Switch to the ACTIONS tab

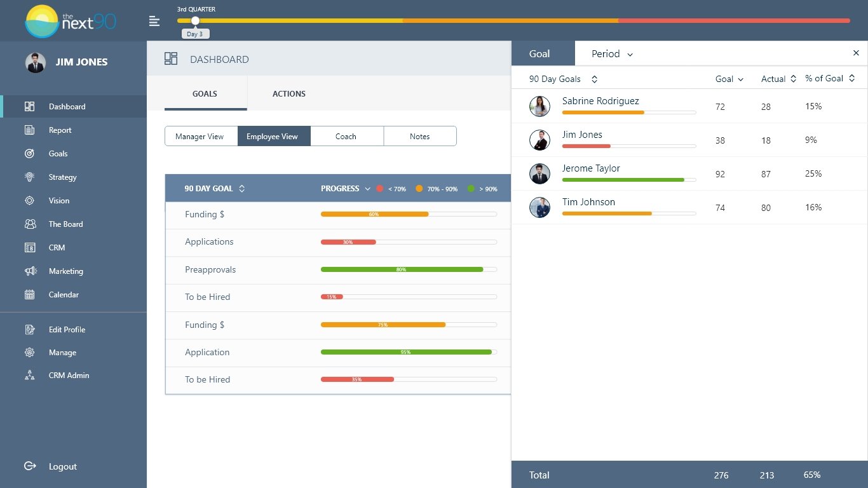pyautogui.click(x=288, y=94)
